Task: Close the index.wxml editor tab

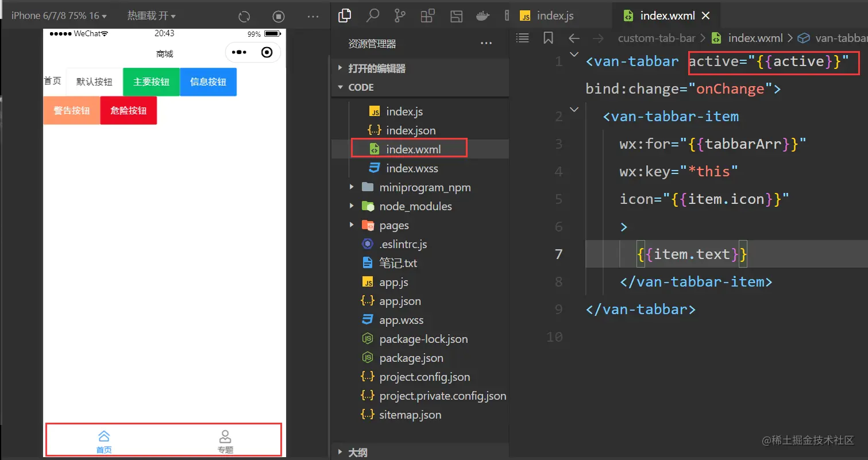Action: coord(706,16)
